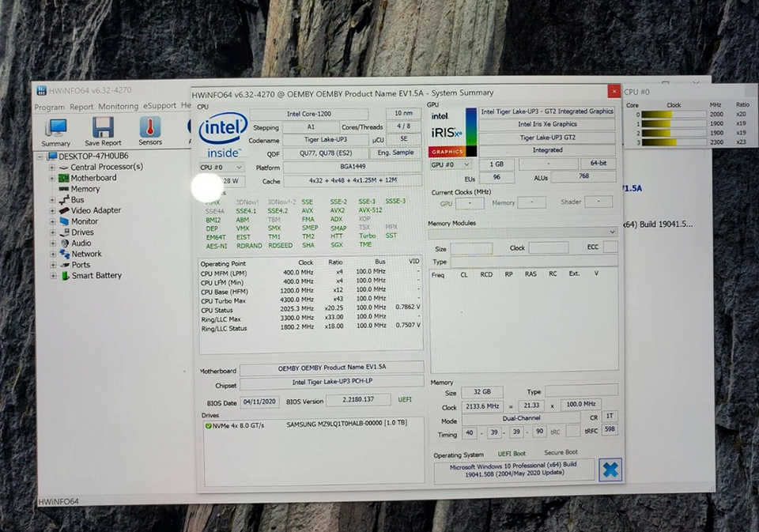759x532 pixels.
Task: Click the blue X close button bottom right
Action: click(610, 470)
